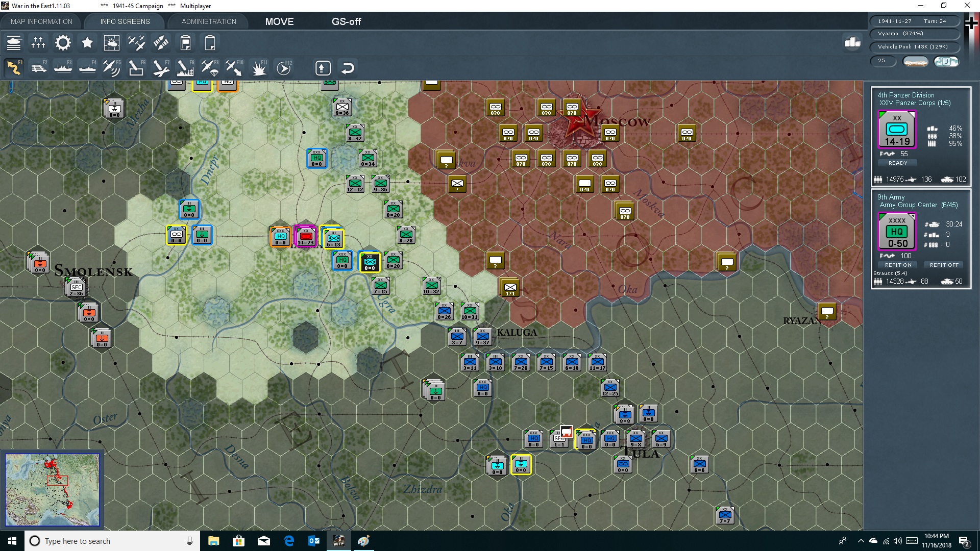Open Microsoft Edge from the taskbar
Viewport: 980px width, 551px height.
point(289,541)
